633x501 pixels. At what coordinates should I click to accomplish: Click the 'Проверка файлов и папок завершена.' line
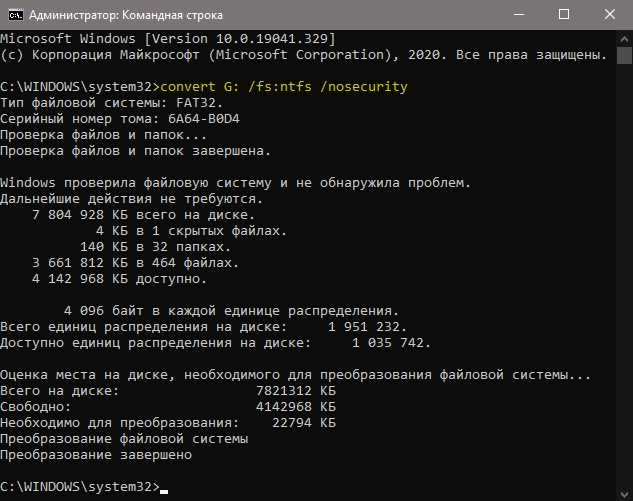click(x=135, y=151)
